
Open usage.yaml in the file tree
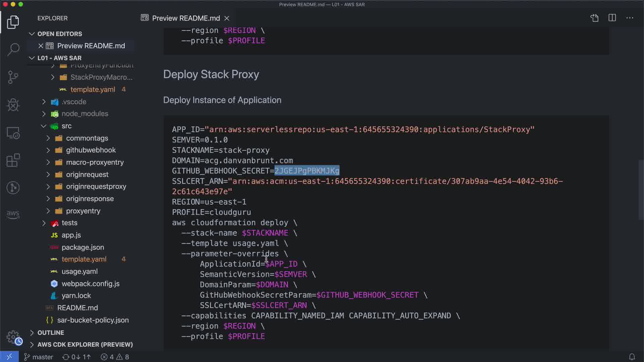click(79, 271)
